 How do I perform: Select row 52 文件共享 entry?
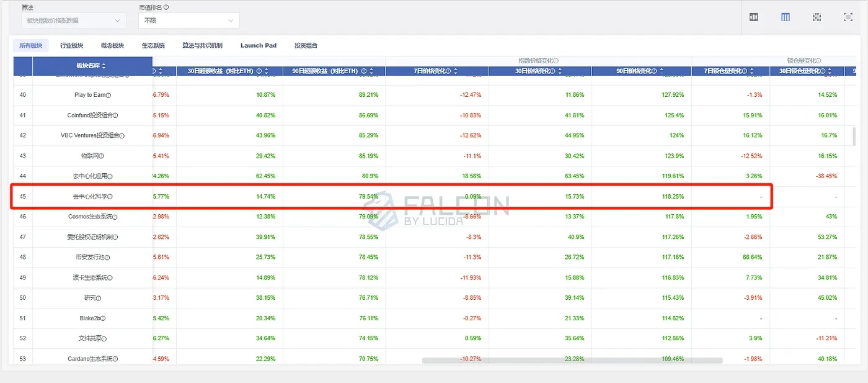pos(91,338)
